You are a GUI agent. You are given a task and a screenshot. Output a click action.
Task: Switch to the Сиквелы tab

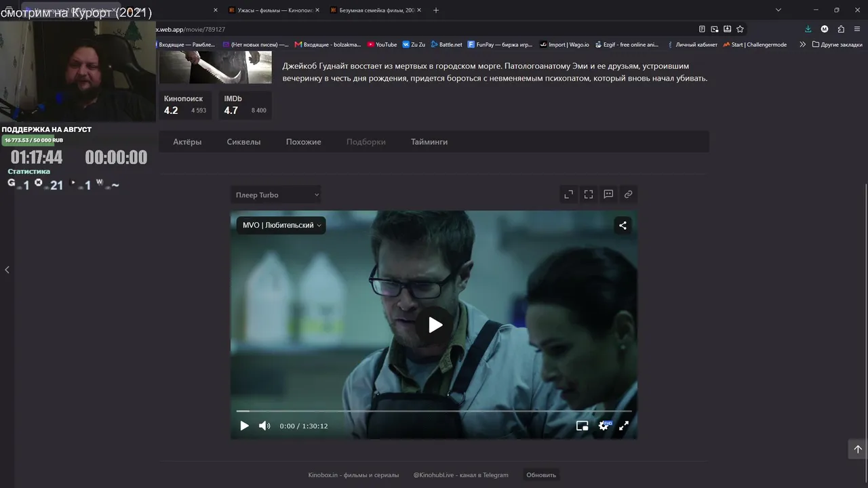coord(243,142)
